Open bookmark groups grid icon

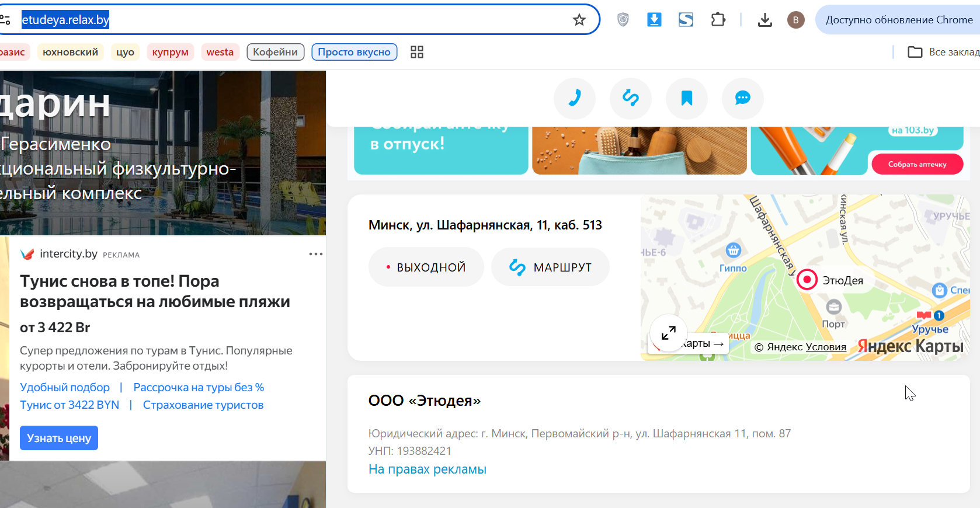pyautogui.click(x=417, y=52)
